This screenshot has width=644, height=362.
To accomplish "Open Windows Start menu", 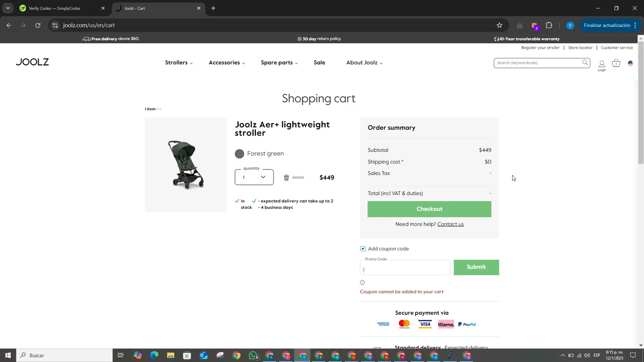I will (x=8, y=356).
